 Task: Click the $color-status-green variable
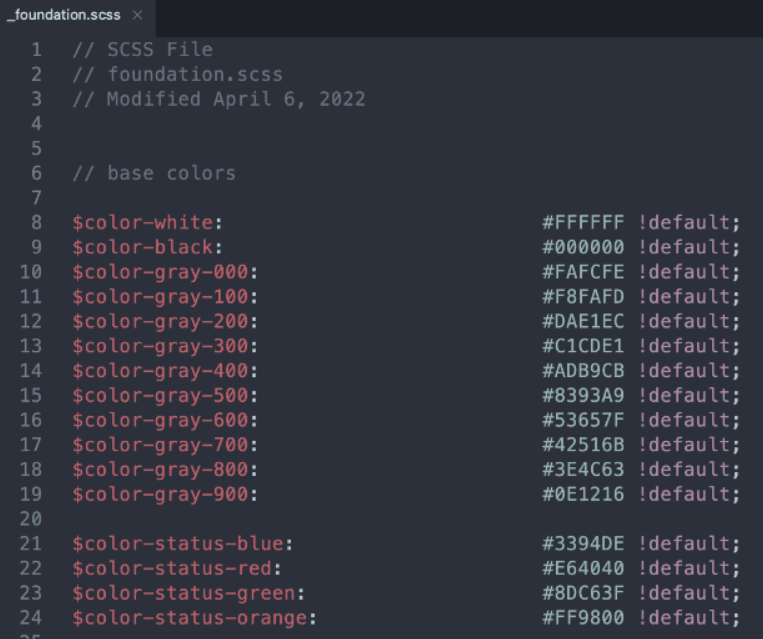coord(184,593)
